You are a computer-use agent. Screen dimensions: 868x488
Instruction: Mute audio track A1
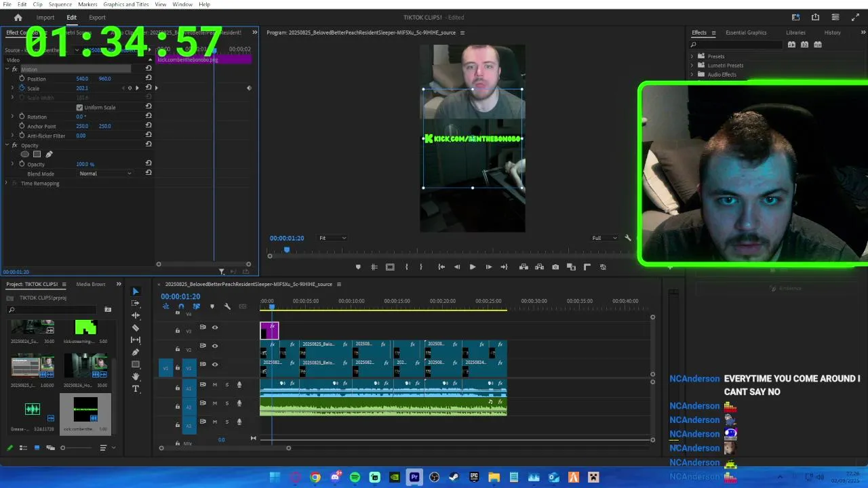pos(215,384)
